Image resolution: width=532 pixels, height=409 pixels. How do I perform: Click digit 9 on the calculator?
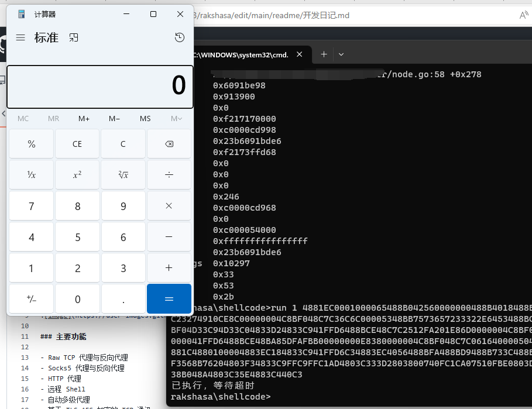click(x=123, y=206)
